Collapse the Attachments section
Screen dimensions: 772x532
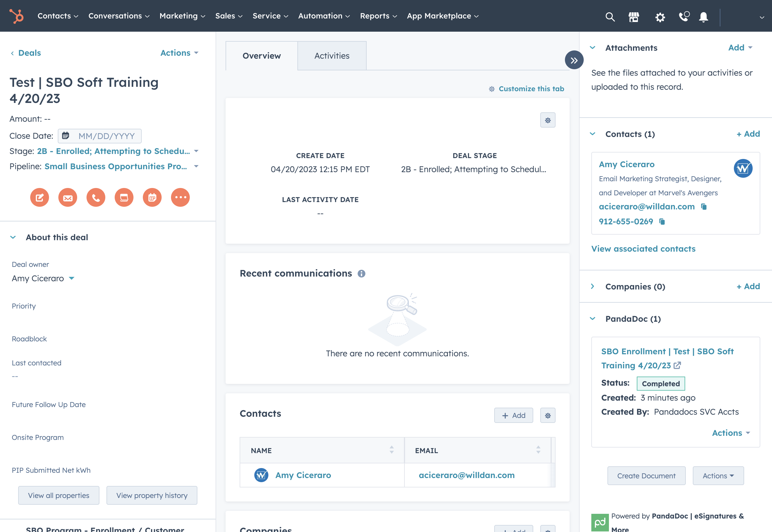tap(593, 48)
